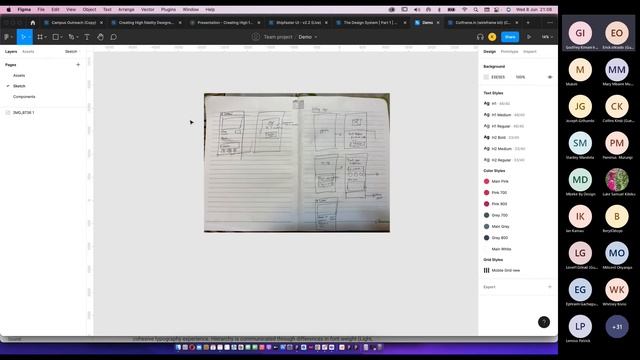The height and width of the screenshot is (360, 640).
Task: Switch to the Assets panel tab
Action: [x=28, y=52]
